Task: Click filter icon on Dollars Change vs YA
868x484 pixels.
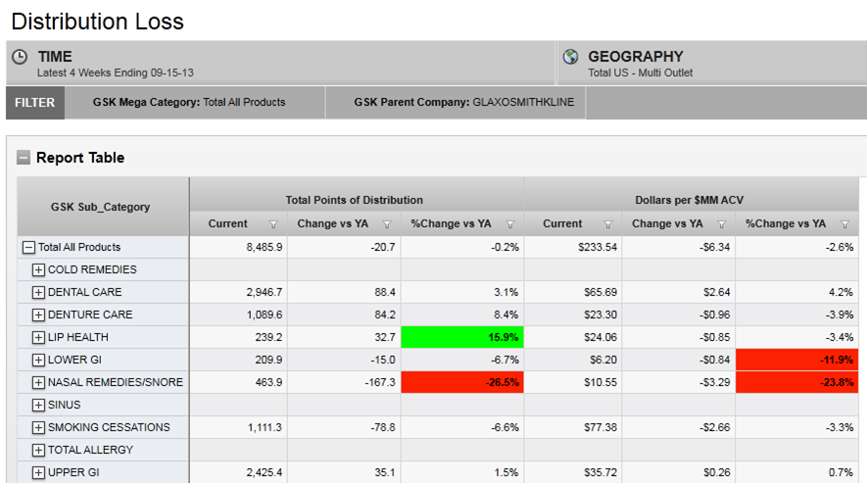Action: 722,224
